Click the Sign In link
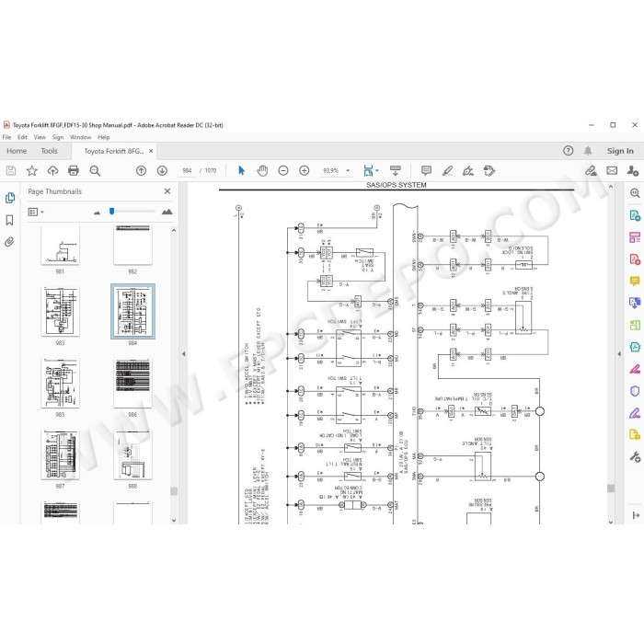 point(620,151)
